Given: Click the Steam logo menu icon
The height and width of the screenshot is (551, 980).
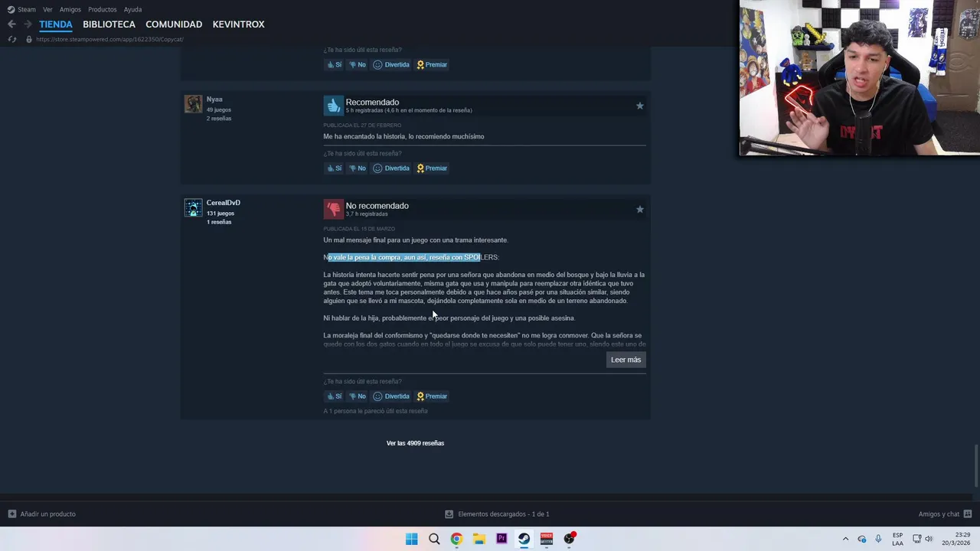Looking at the screenshot, I should pos(11,9).
